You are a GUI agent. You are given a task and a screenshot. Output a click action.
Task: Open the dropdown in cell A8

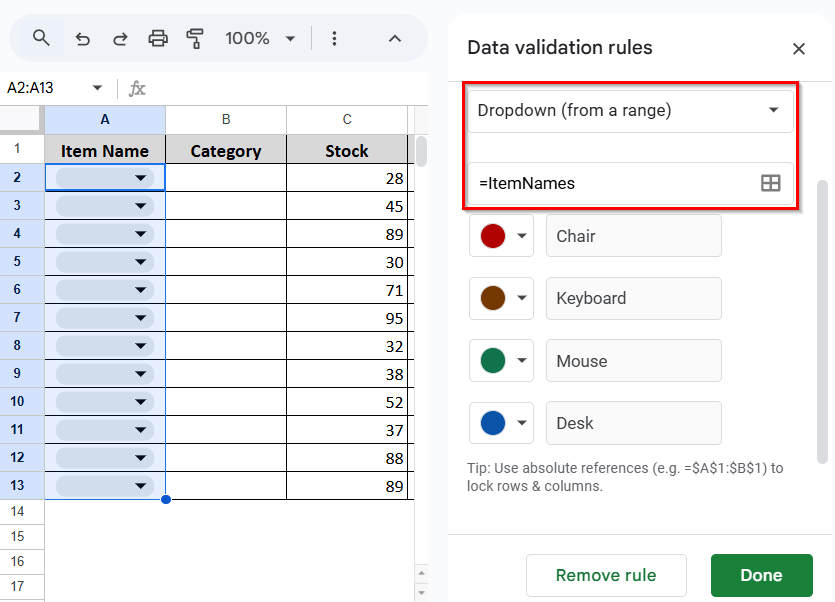[x=141, y=346]
